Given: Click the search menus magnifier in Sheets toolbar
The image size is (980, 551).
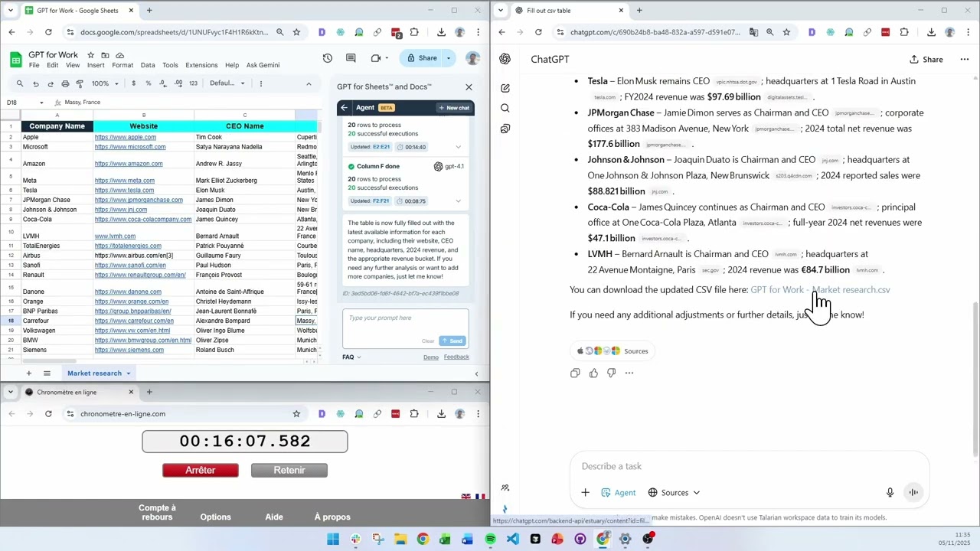Looking at the screenshot, I should pyautogui.click(x=20, y=83).
